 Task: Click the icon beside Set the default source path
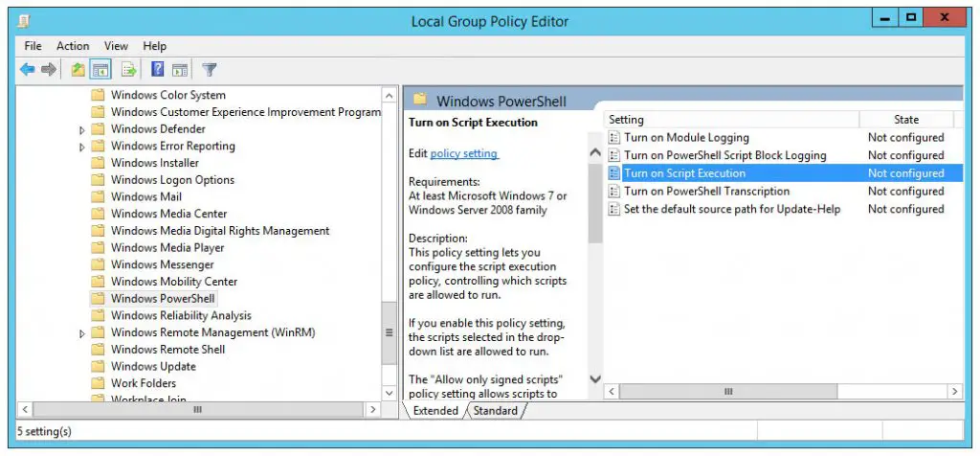point(614,209)
